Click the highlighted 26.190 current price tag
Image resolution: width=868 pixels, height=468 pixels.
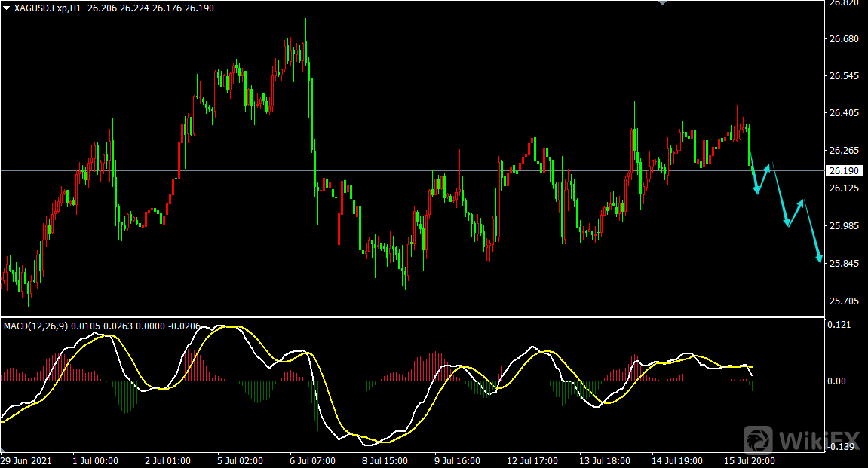click(x=844, y=171)
